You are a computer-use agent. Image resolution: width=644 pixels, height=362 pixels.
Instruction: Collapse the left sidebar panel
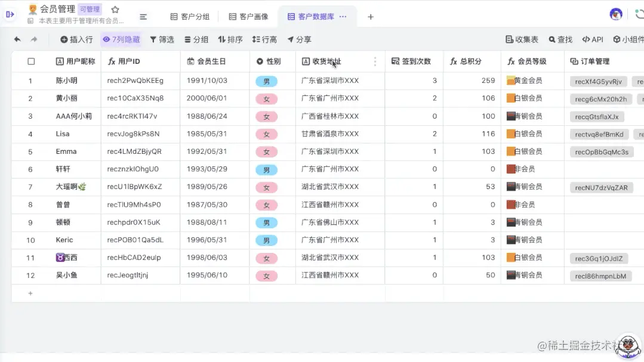point(10,13)
